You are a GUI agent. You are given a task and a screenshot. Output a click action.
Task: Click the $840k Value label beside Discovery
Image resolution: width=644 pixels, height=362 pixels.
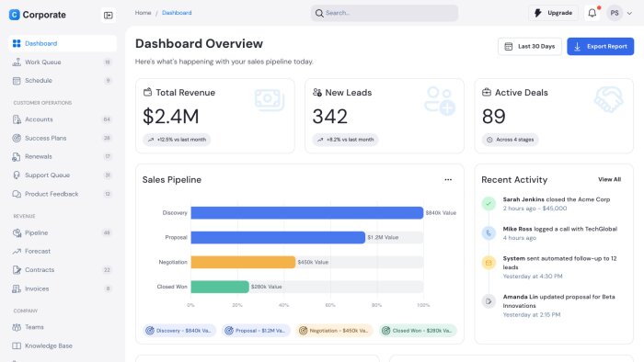(x=441, y=213)
